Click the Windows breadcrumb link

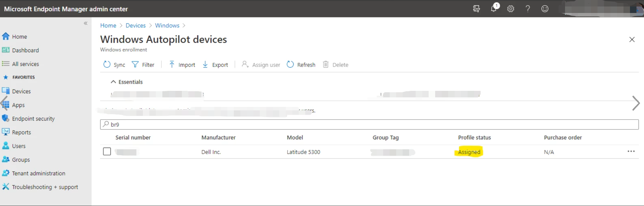click(167, 26)
